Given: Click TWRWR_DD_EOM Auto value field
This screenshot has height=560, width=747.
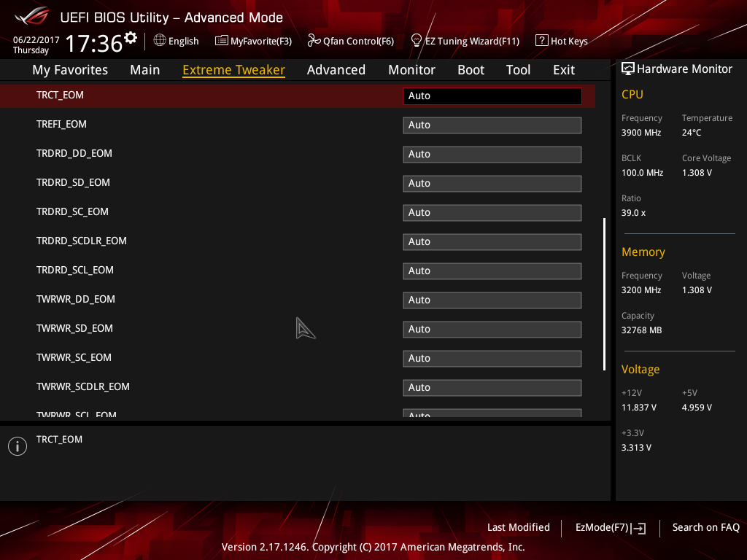Looking at the screenshot, I should tap(492, 300).
